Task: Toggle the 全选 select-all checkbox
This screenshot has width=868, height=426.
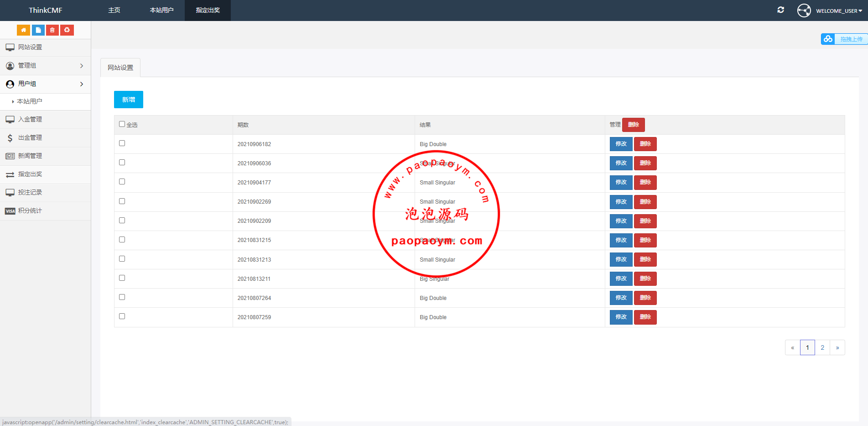Action: coord(122,124)
